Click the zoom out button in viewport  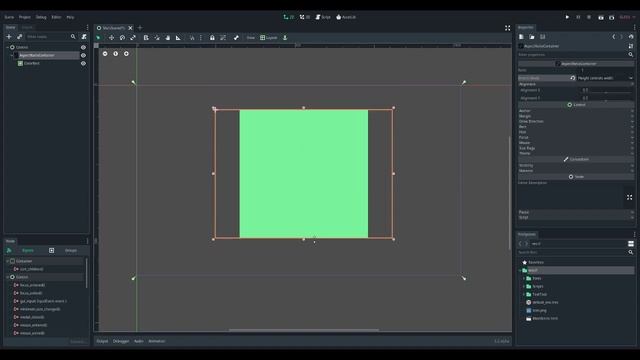point(105,53)
